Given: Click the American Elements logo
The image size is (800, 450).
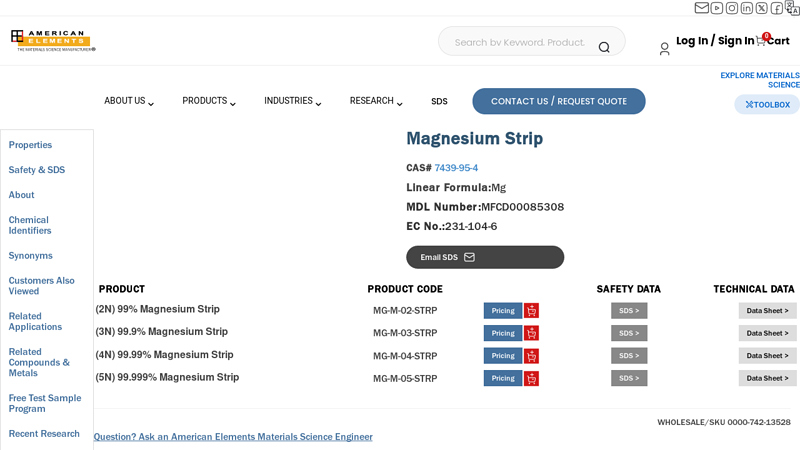Looking at the screenshot, I should coord(53,40).
